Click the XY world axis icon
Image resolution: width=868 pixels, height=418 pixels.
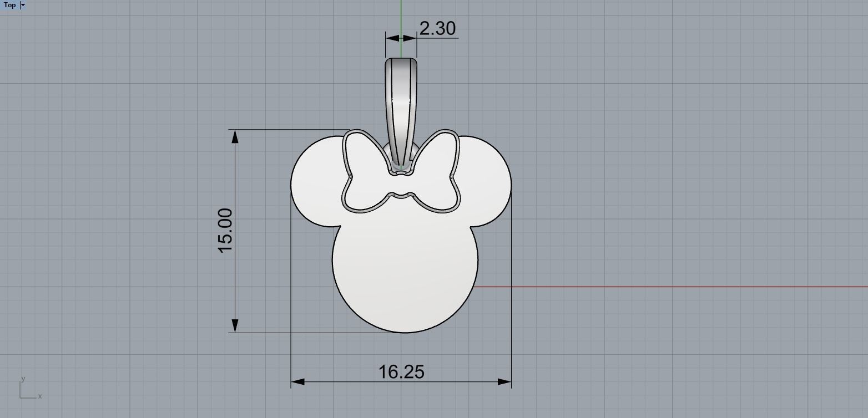point(30,389)
